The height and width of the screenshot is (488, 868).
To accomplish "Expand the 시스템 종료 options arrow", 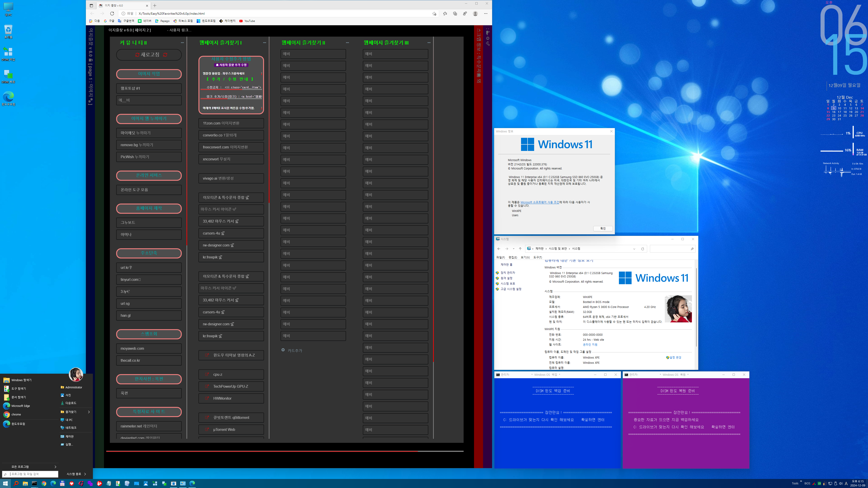I will pos(85,474).
